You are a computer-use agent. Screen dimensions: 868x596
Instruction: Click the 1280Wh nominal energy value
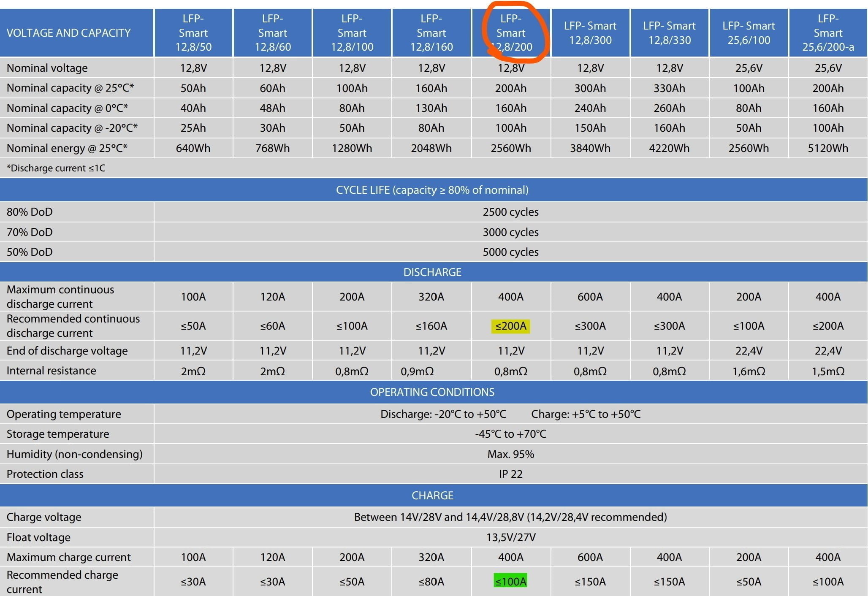coord(352,148)
